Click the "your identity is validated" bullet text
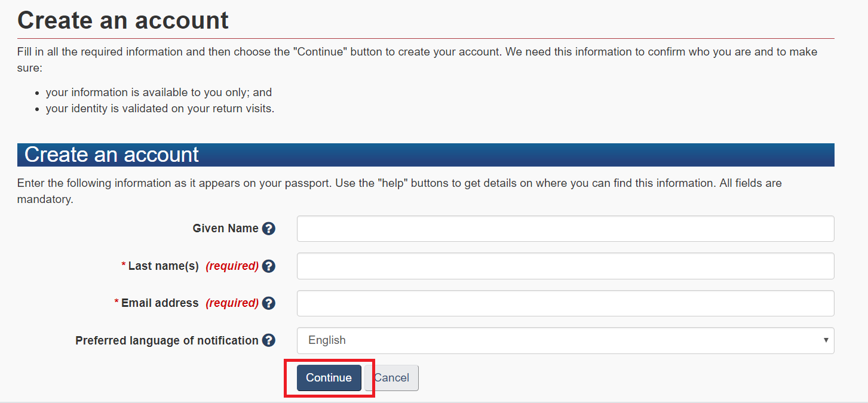868x403 pixels. (x=160, y=109)
